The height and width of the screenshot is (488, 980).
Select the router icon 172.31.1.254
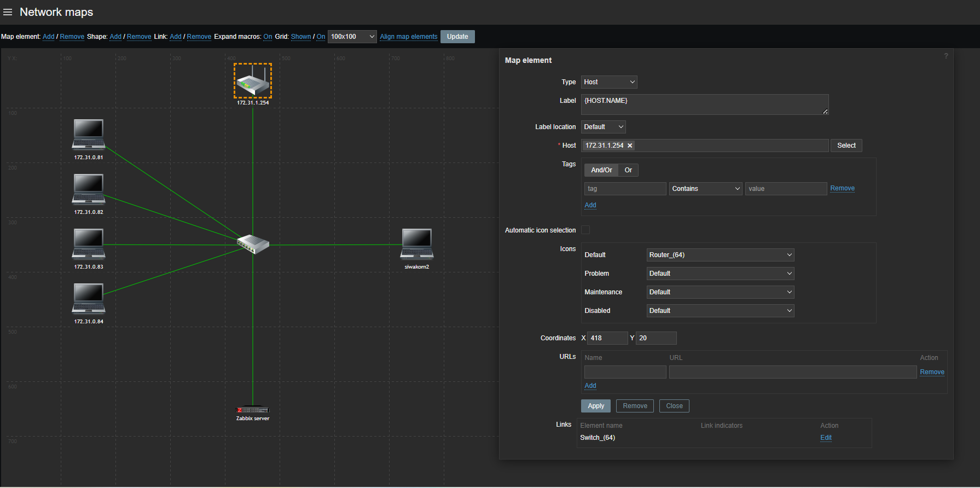pos(253,80)
